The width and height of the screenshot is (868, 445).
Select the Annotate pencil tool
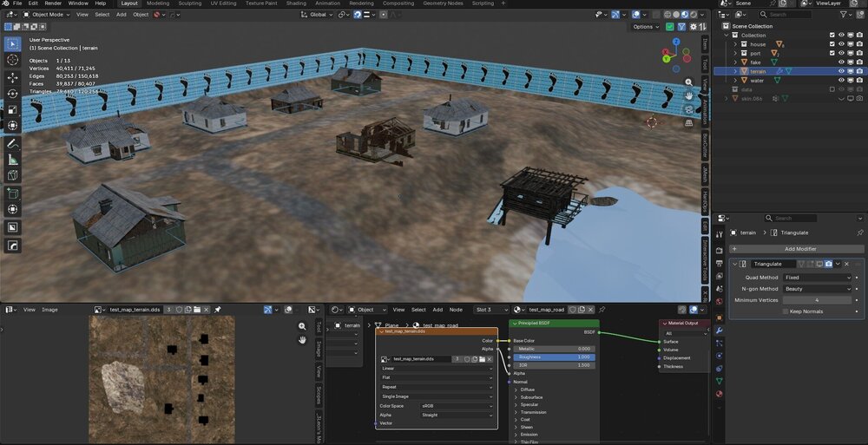tap(13, 144)
